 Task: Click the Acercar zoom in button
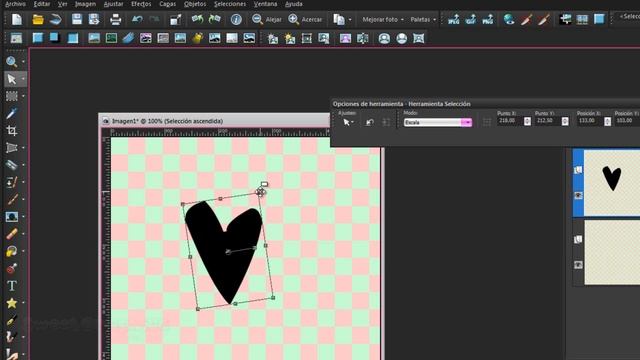pyautogui.click(x=305, y=19)
